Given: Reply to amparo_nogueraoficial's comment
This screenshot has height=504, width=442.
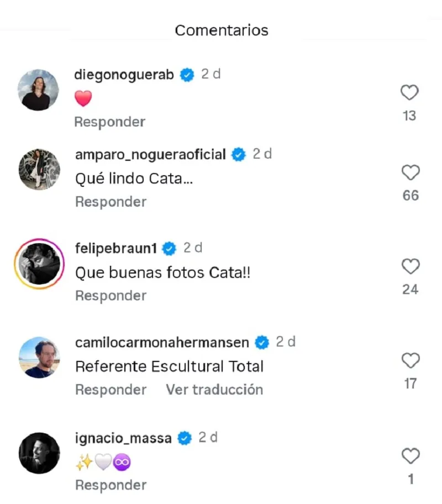Looking at the screenshot, I should 110,202.
